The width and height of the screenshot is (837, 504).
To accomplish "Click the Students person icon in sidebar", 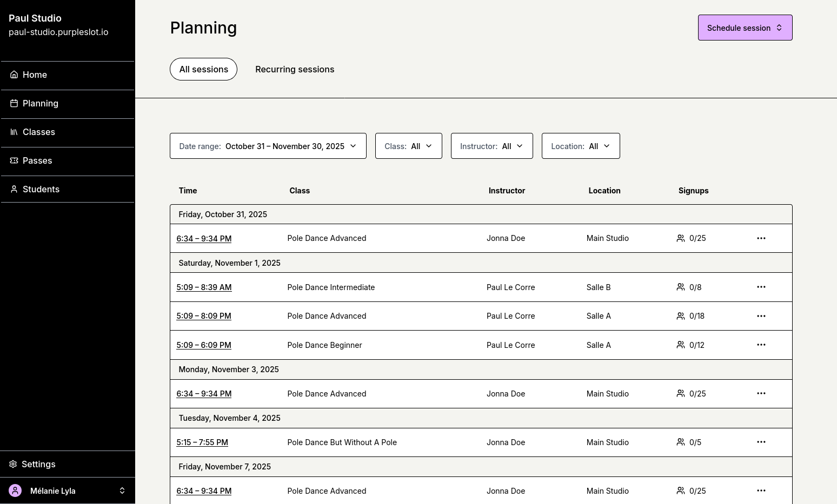I will 14,189.
